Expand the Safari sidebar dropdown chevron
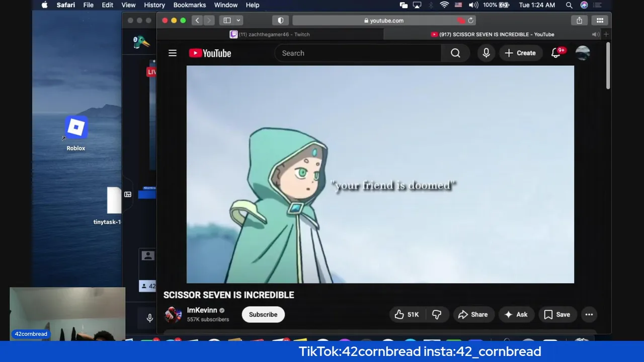This screenshot has height=362, width=644. click(238, 20)
